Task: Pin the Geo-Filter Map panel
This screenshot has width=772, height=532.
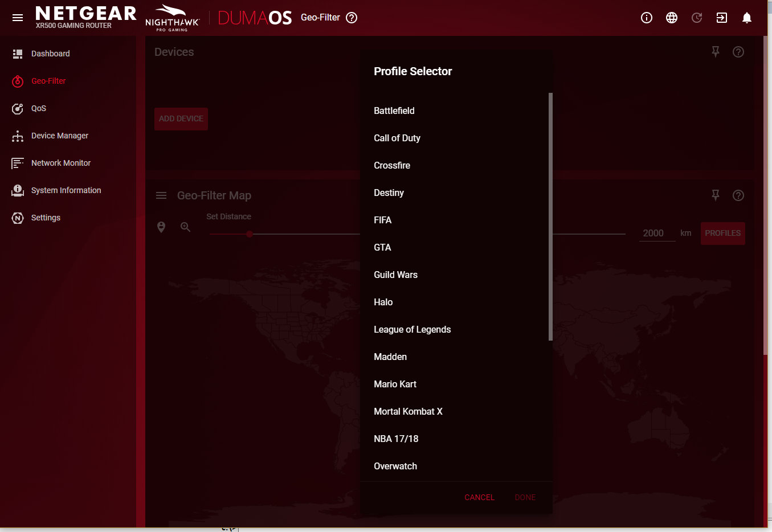Action: (x=716, y=195)
